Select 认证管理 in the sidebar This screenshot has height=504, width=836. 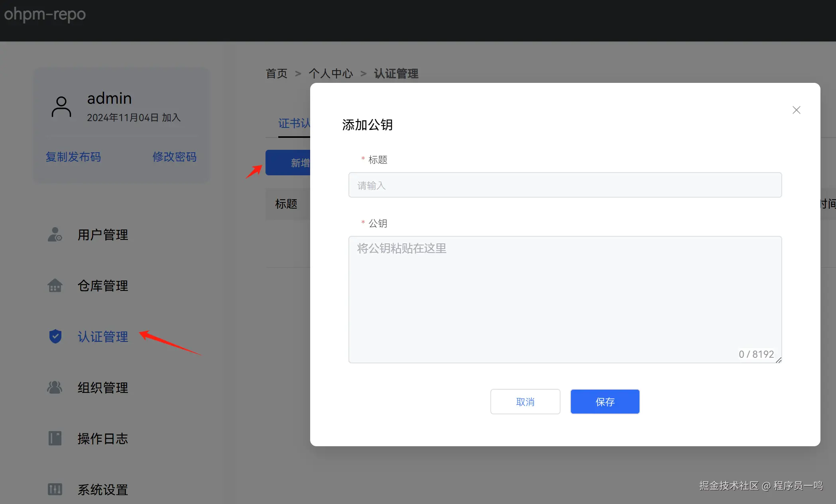pos(102,337)
